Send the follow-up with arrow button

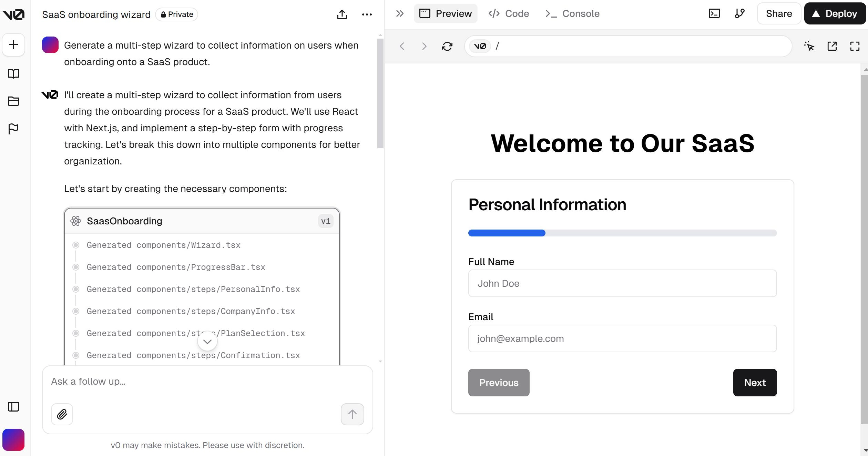(x=352, y=414)
